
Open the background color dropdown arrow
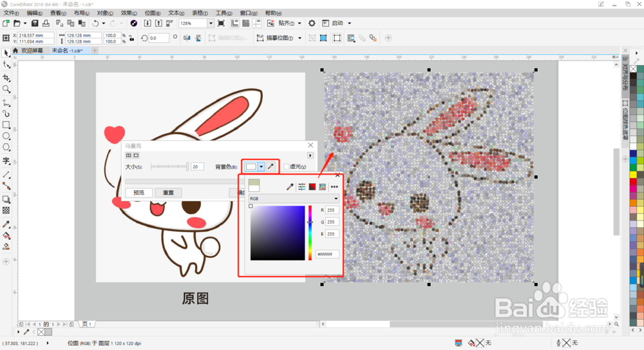point(261,166)
